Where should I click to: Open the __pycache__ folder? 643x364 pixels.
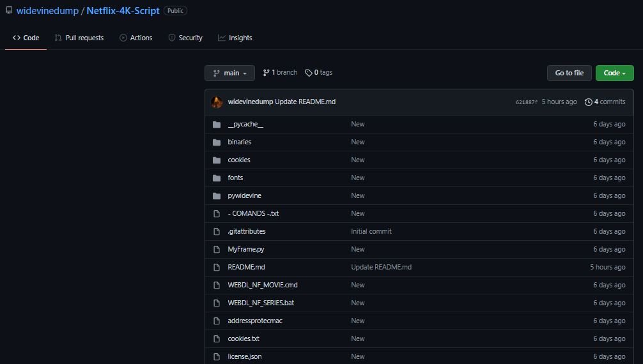click(x=245, y=124)
